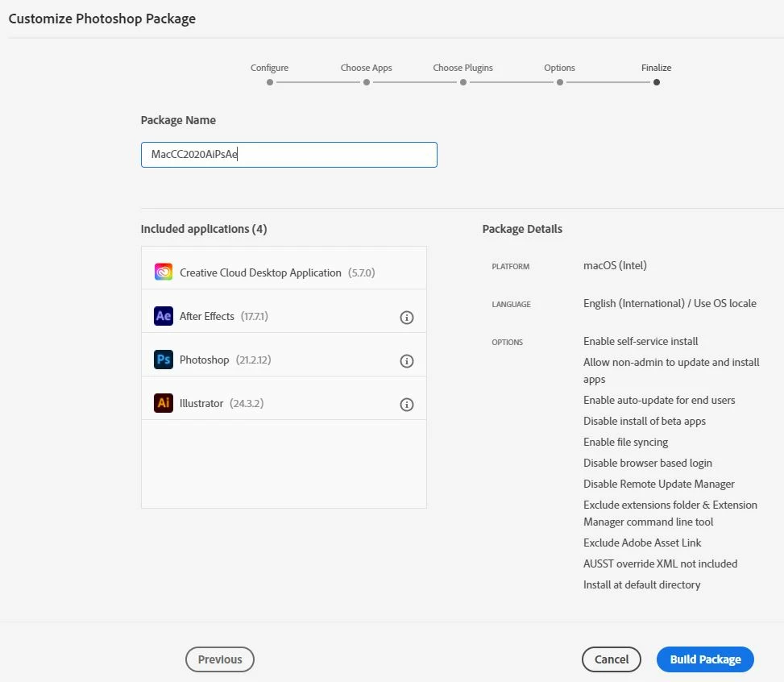Click the English (International) language value
This screenshot has width=784, height=682.
pos(670,303)
